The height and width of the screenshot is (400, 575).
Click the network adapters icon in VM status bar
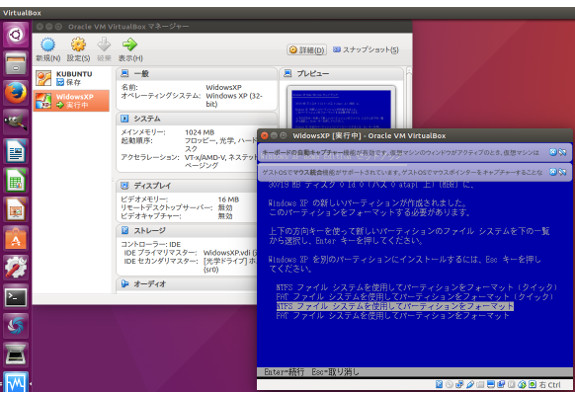tap(459, 384)
